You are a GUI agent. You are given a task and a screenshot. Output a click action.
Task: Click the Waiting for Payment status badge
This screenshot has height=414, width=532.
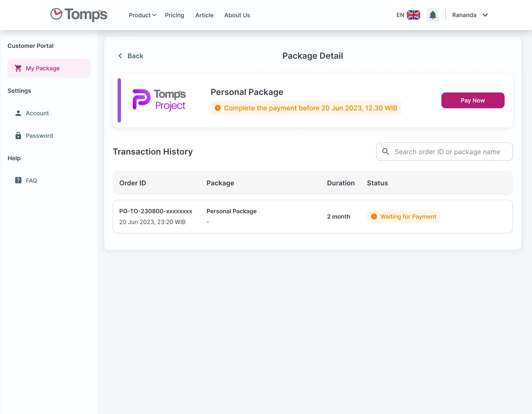[x=404, y=217]
